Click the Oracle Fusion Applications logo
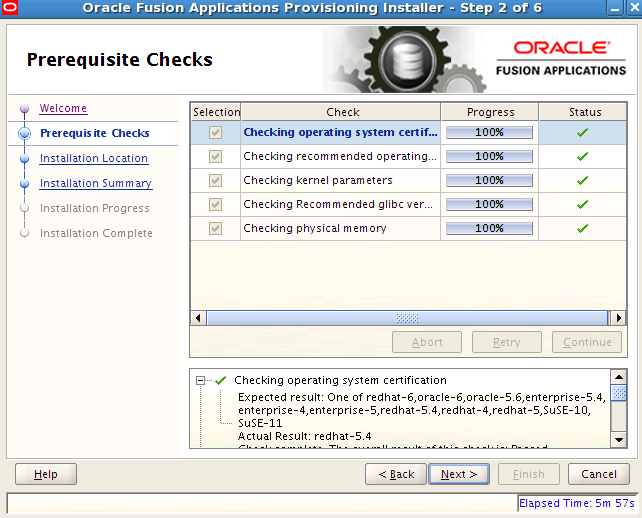Image resolution: width=642 pixels, height=518 pixels. (x=560, y=59)
